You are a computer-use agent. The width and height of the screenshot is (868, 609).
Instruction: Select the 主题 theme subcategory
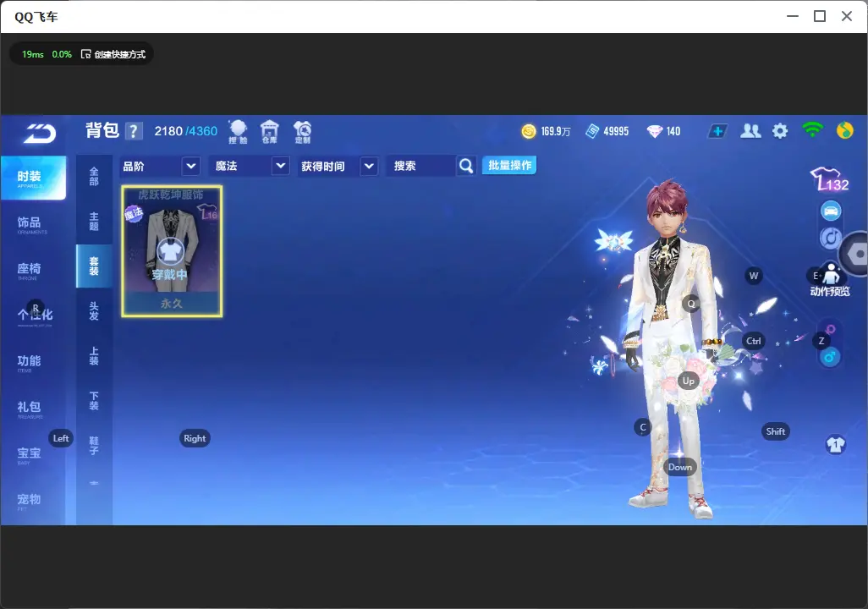click(x=94, y=222)
